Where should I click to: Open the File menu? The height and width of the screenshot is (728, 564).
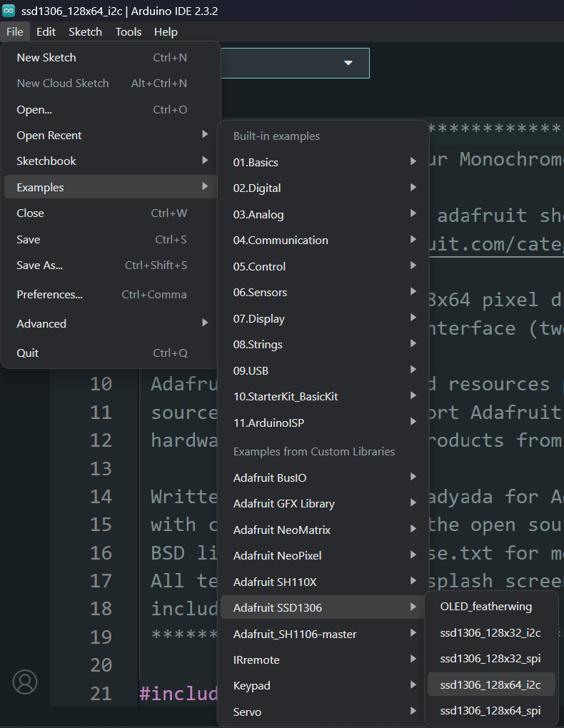[x=15, y=31]
